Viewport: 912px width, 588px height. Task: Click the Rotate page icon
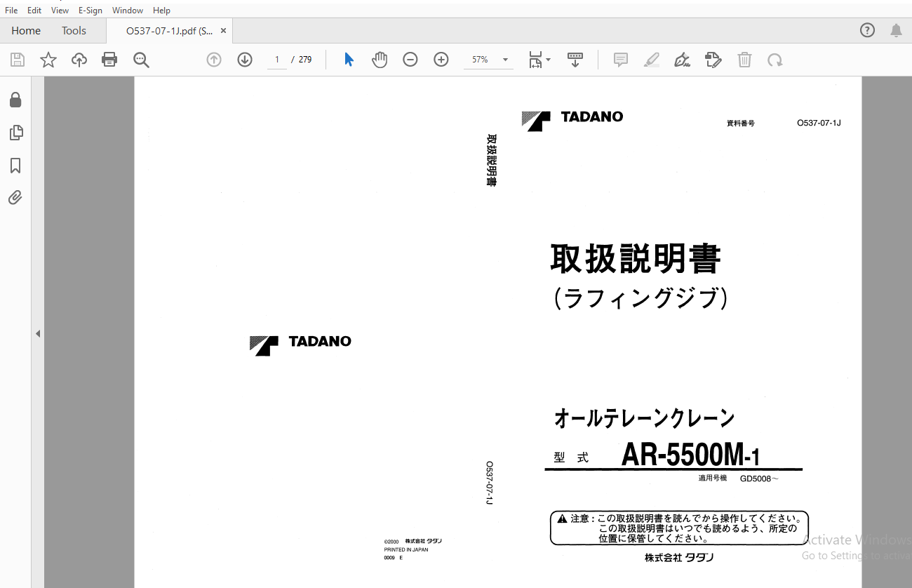point(775,60)
